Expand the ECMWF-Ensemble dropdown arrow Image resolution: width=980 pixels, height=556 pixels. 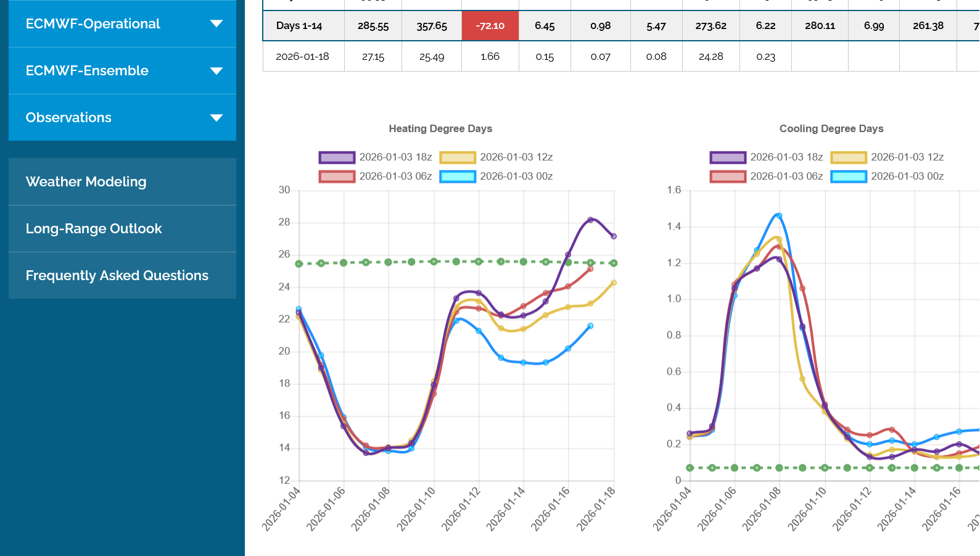click(x=216, y=71)
